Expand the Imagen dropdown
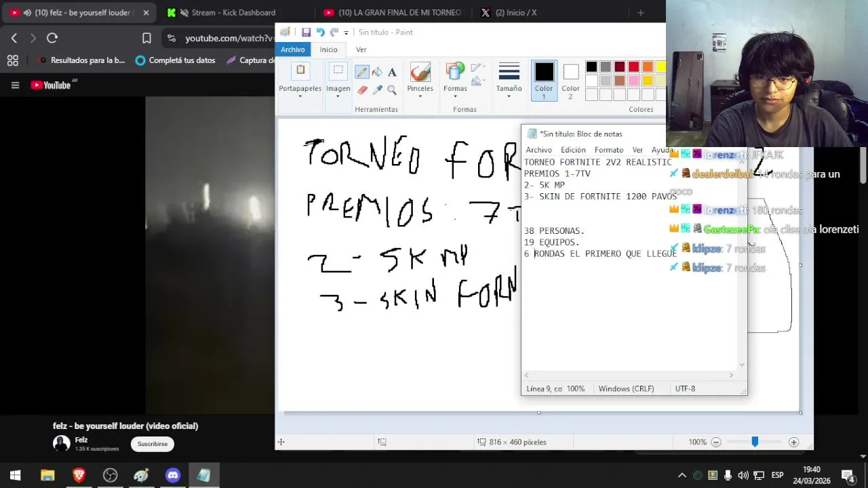 pyautogui.click(x=338, y=96)
